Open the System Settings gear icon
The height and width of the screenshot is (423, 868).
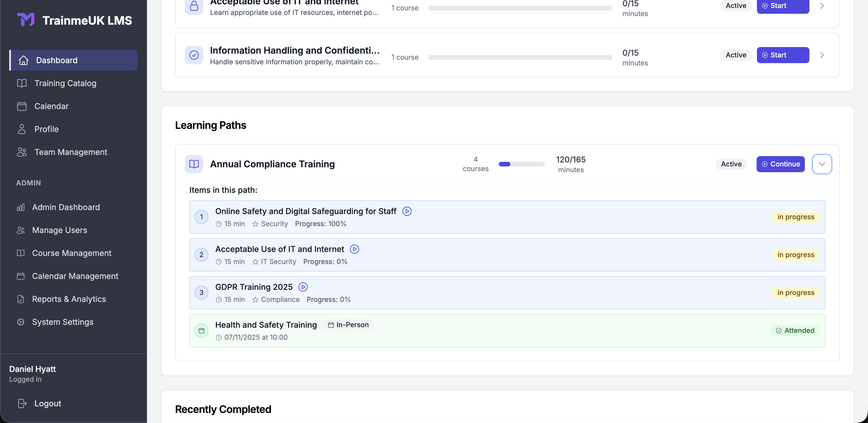click(21, 322)
